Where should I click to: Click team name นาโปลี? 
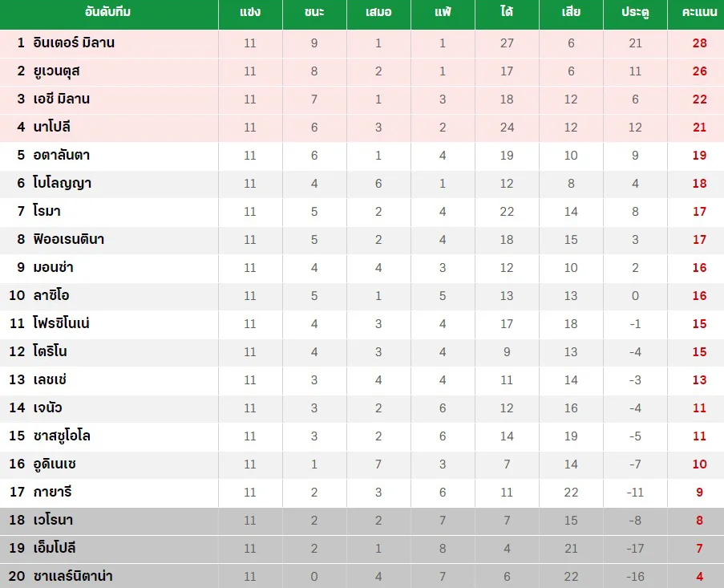click(51, 127)
